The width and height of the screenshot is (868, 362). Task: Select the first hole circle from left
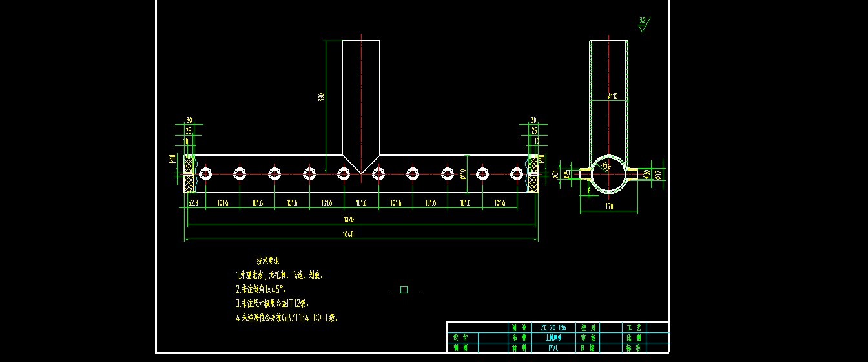[205, 174]
